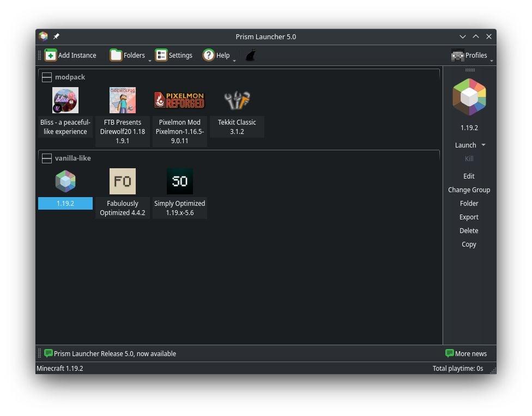Screen dimensions: 532x416
Task: Open Settings from the toolbar
Action: point(174,55)
